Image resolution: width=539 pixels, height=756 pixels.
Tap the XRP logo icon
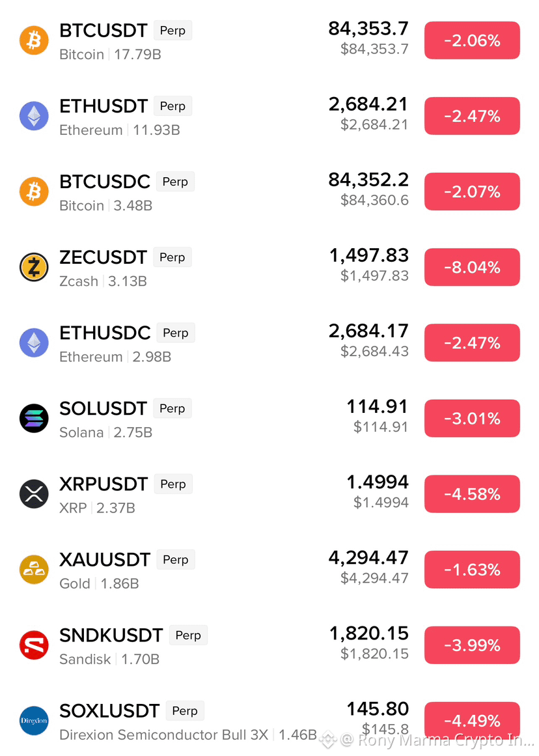click(x=34, y=494)
